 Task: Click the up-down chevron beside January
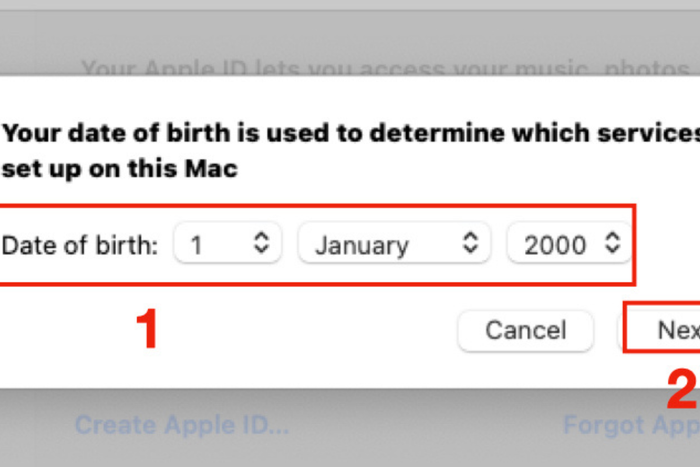tap(470, 243)
